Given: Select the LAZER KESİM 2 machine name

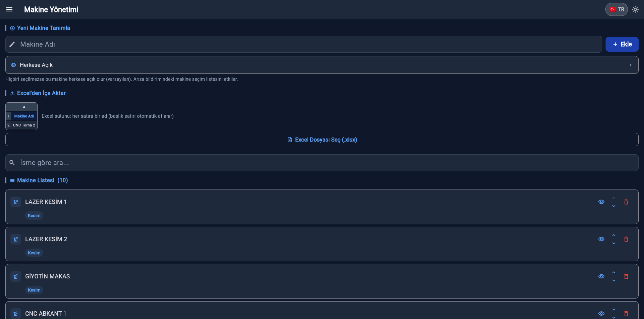Looking at the screenshot, I should coord(46,239).
